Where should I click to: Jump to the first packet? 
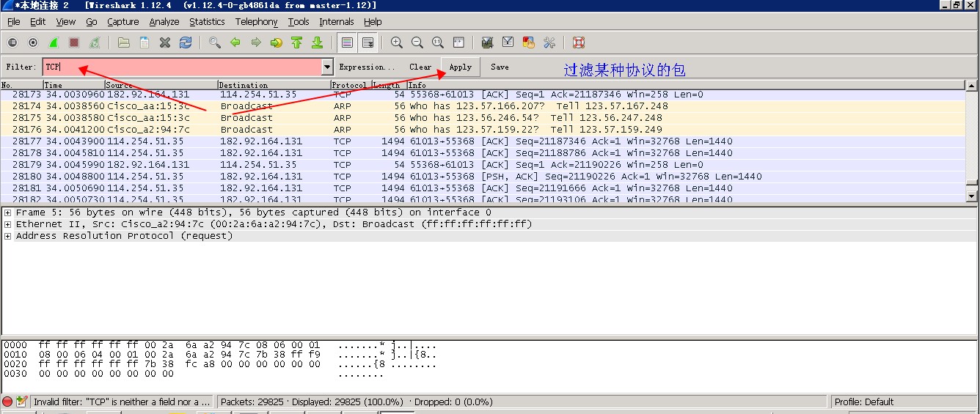coord(296,42)
